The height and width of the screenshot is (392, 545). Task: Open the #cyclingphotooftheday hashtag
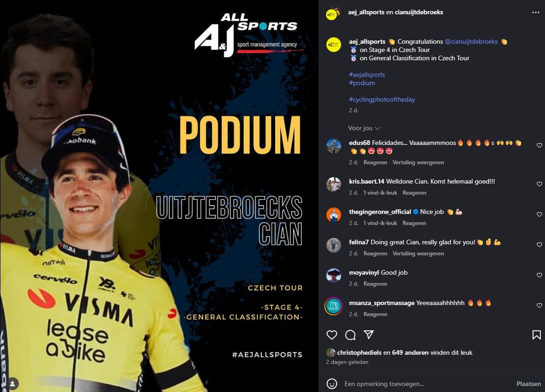[382, 99]
